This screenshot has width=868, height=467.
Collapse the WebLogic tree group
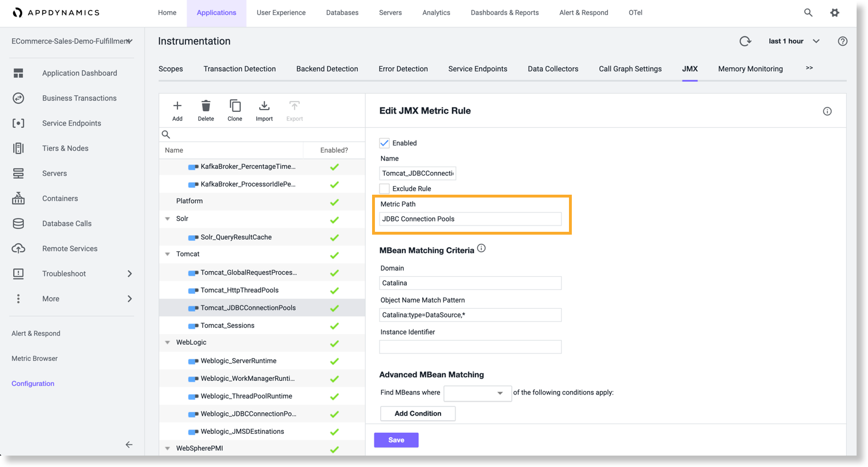point(168,343)
